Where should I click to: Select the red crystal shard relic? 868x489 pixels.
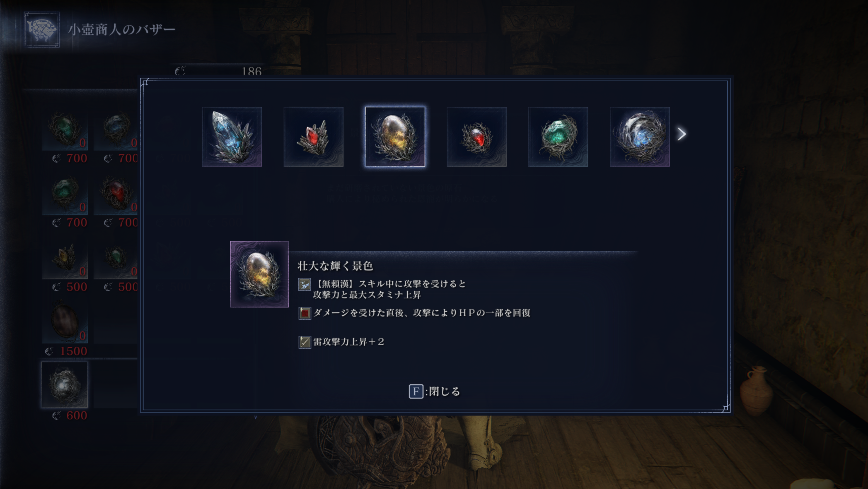(x=313, y=137)
